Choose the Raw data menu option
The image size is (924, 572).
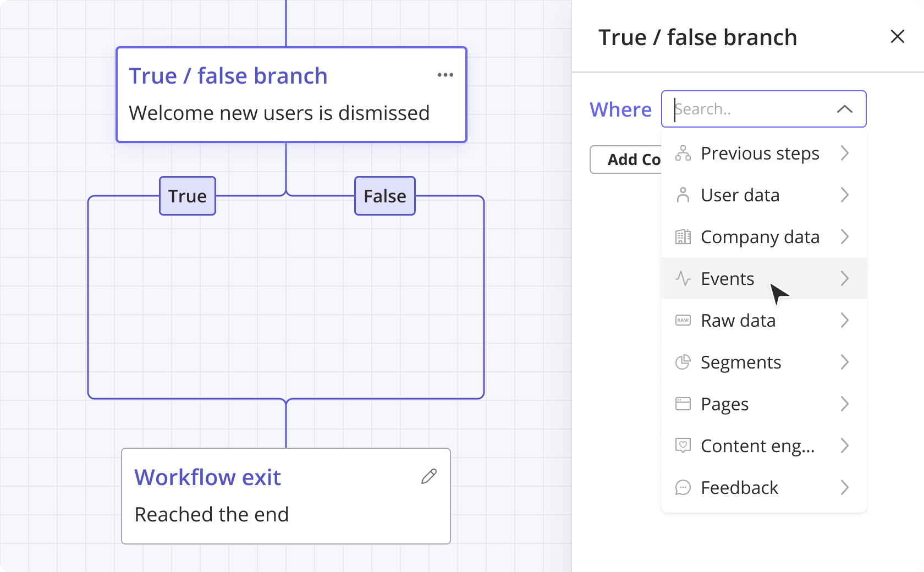click(738, 321)
